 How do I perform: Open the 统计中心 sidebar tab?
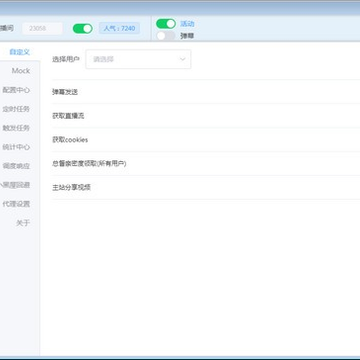(x=17, y=147)
